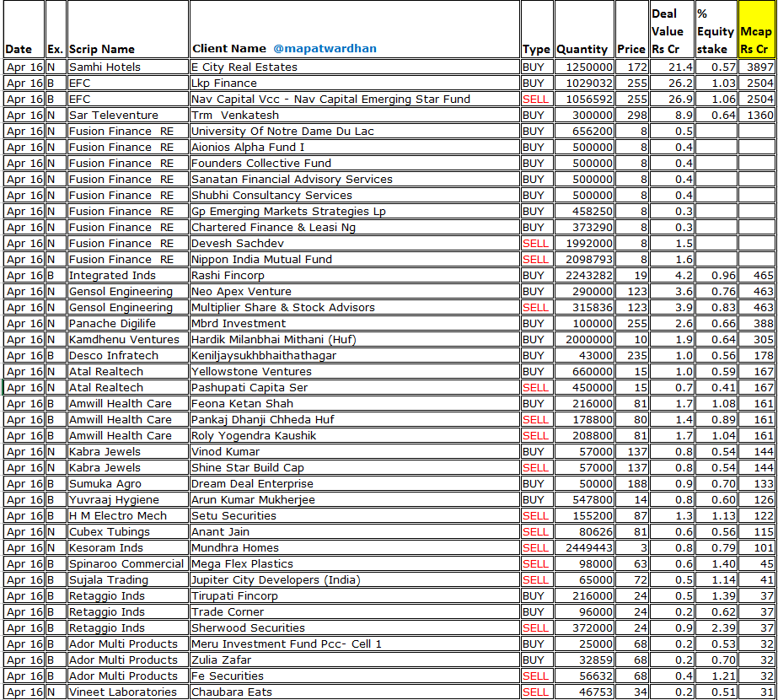This screenshot has width=778, height=700.
Task: Click the Chaubara Eats client cell
Action: (355, 692)
